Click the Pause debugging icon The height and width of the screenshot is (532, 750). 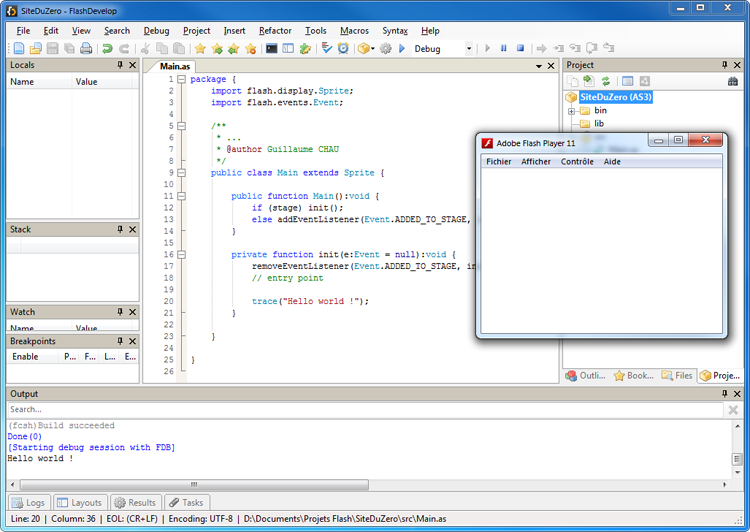click(x=504, y=48)
